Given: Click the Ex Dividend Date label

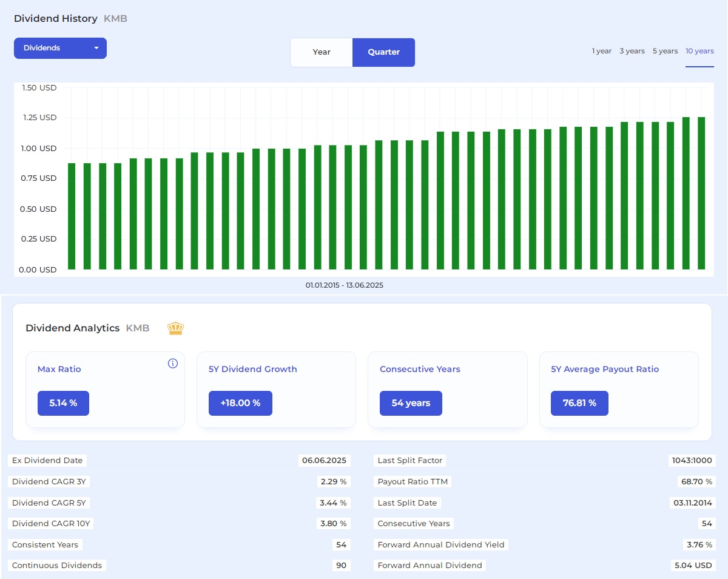Looking at the screenshot, I should click(47, 461).
